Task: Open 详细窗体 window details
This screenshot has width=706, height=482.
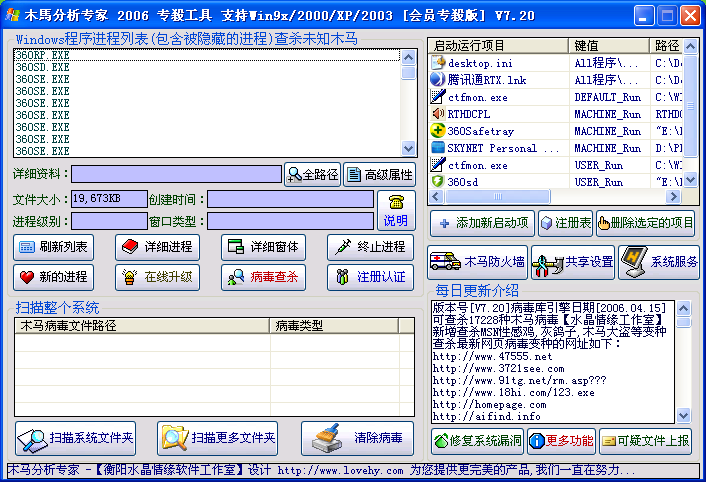Action: click(263, 247)
